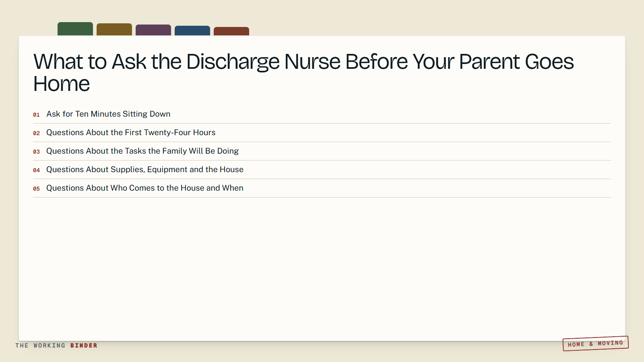
Task: Click the article title heading
Action: tap(303, 73)
